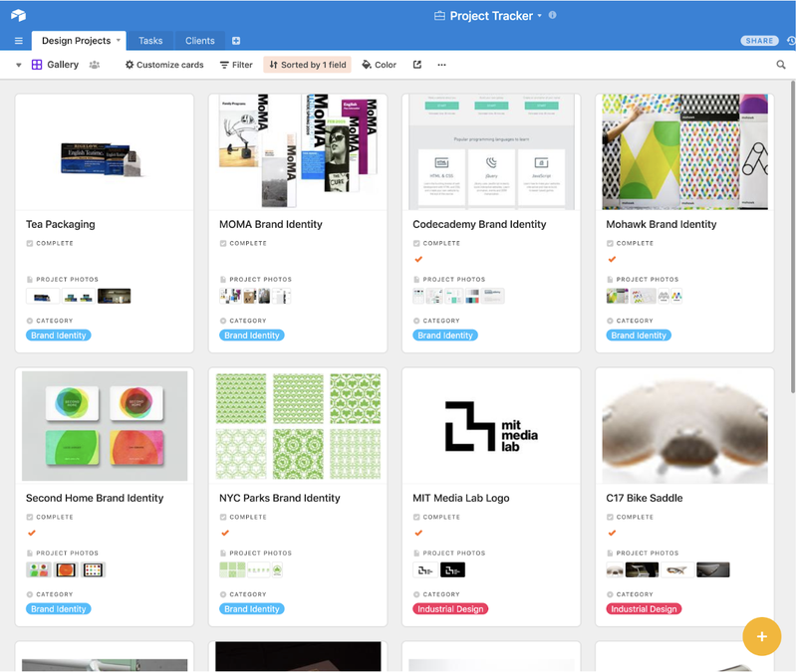Click the SHARE button
Image resolution: width=797 pixels, height=672 pixels.
click(x=759, y=41)
